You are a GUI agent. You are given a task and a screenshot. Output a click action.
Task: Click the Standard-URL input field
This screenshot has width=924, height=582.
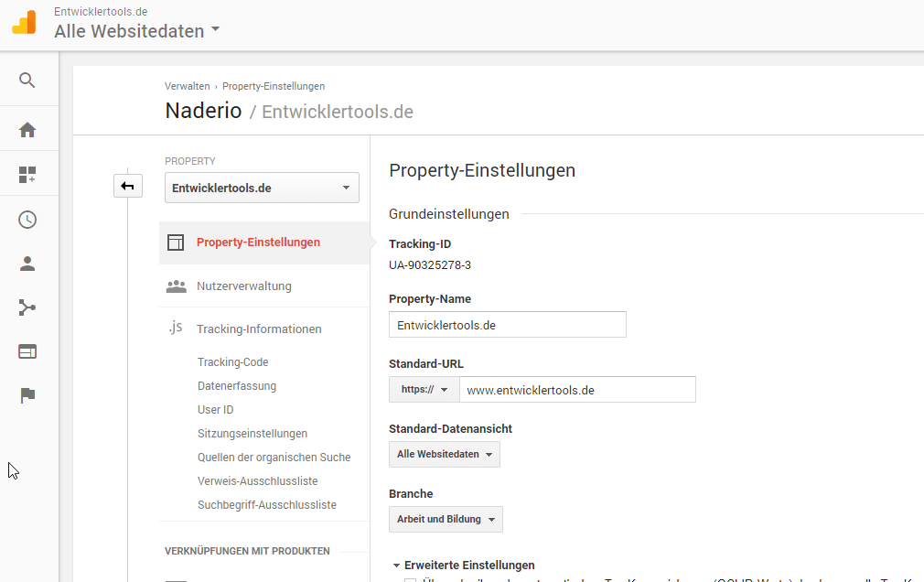(x=577, y=389)
